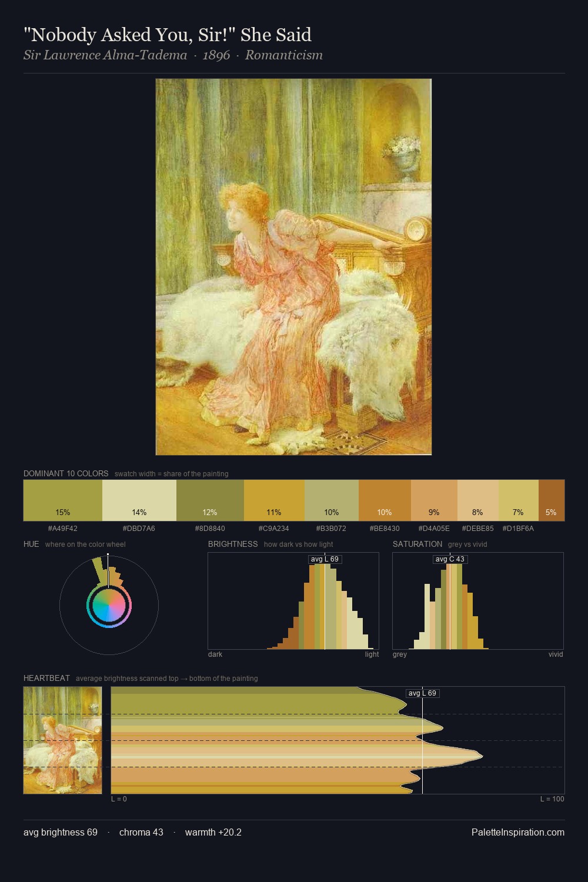Image resolution: width=588 pixels, height=882 pixels.
Task: Open the main painting image
Action: click(x=293, y=267)
